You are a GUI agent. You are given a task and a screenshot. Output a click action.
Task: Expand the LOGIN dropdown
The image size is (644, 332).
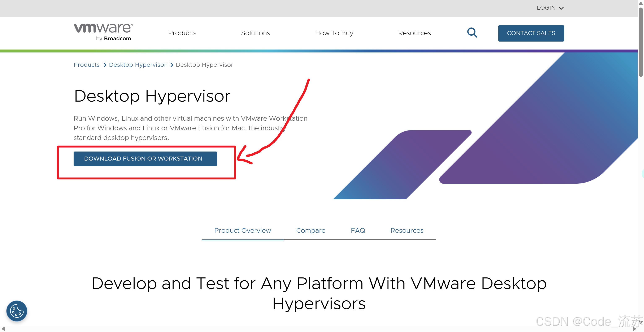[x=550, y=8]
